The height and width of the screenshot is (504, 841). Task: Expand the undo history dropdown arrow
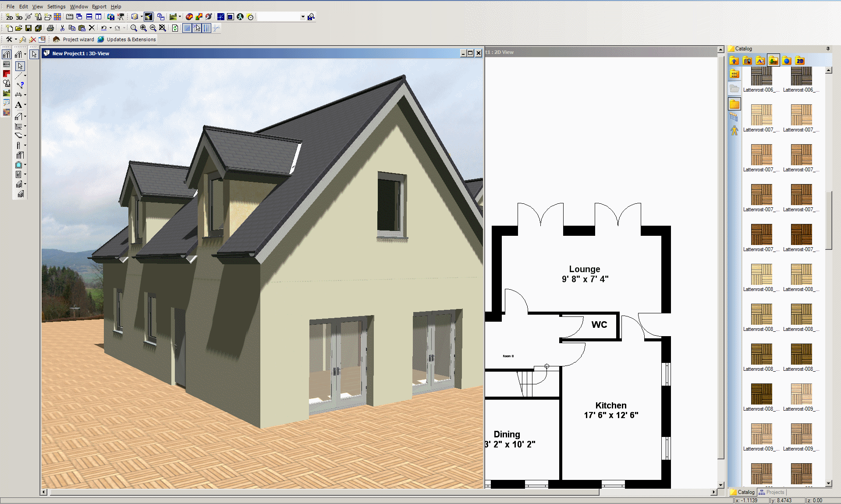coord(110,28)
